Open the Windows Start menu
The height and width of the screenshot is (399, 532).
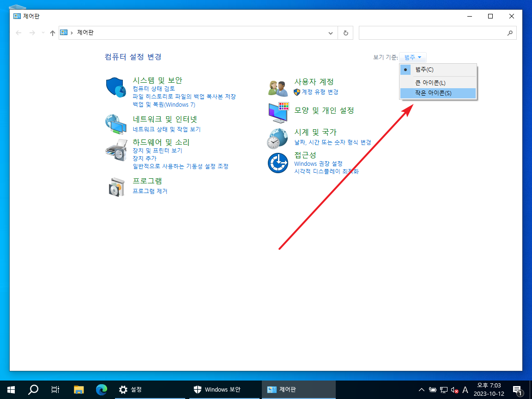tap(11, 389)
